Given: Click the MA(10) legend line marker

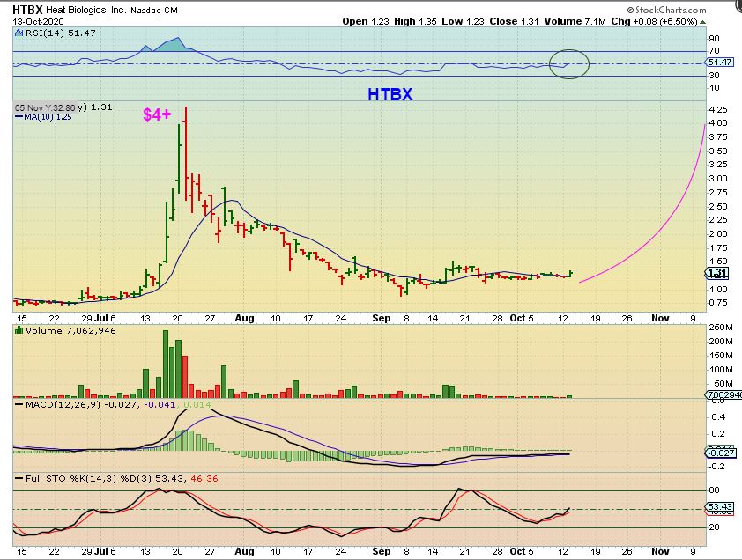Looking at the screenshot, I should coord(19,117).
